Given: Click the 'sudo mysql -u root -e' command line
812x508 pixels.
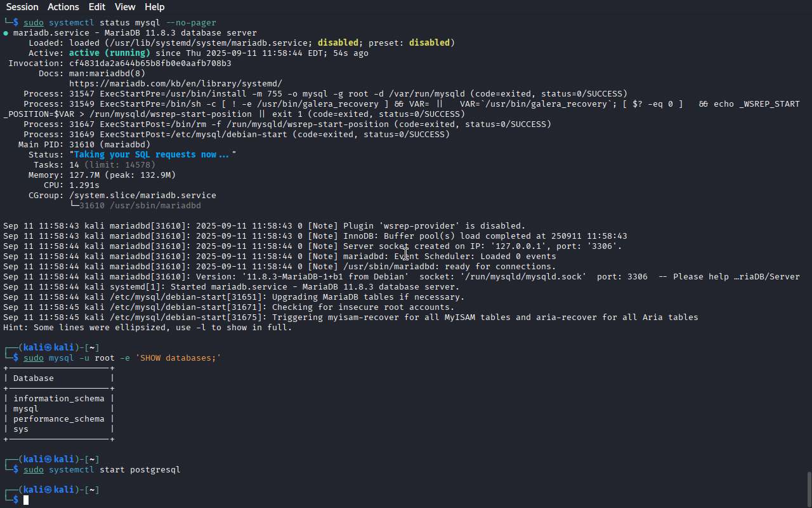Looking at the screenshot, I should [122, 358].
